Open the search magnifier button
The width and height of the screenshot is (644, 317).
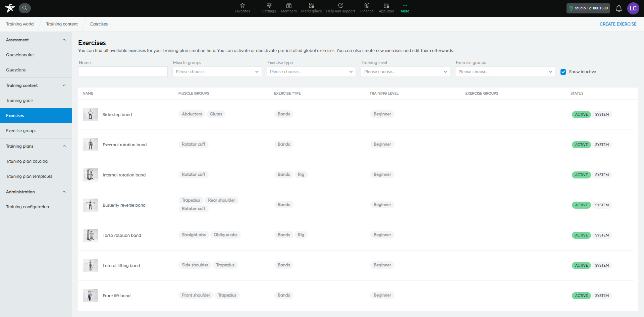tap(25, 8)
